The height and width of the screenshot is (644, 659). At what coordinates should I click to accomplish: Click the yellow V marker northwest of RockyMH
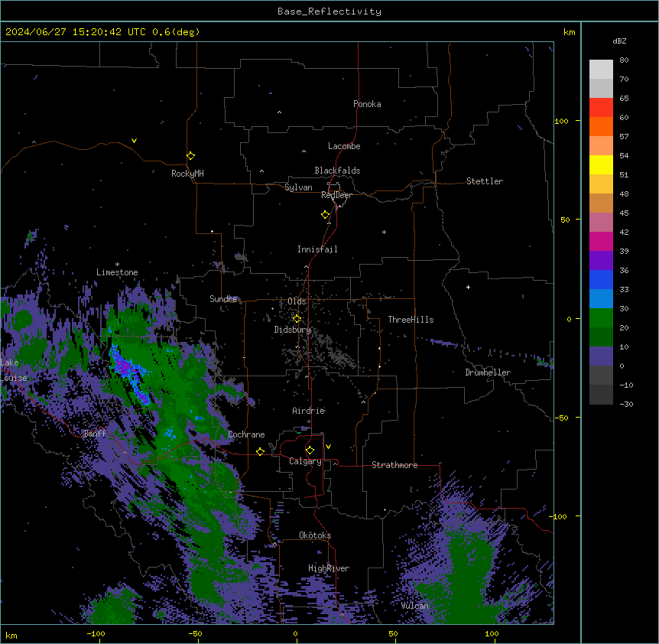[x=134, y=141]
